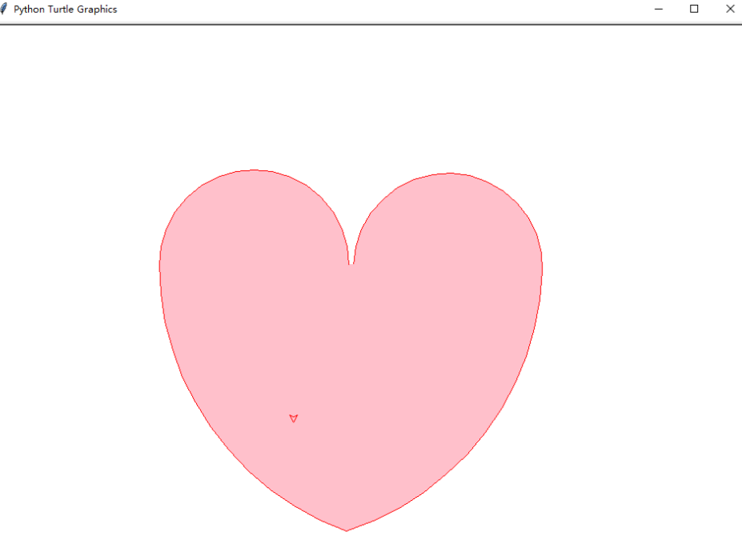Click the "Python Turtle Graphics" title text

click(66, 10)
